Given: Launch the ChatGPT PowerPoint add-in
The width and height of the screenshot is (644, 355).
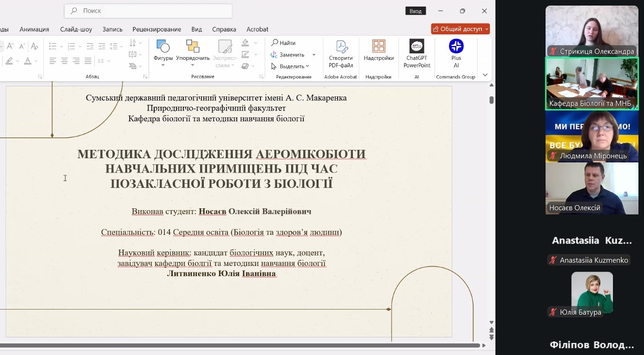Looking at the screenshot, I should [416, 46].
